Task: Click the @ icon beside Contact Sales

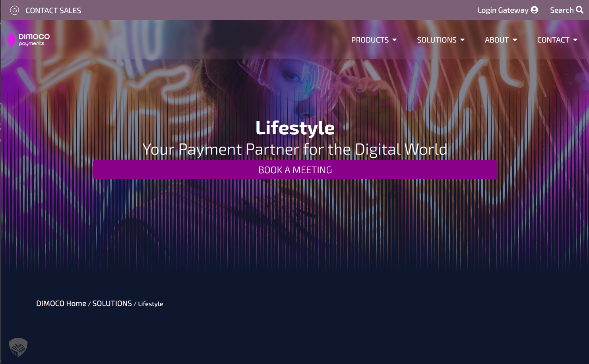Action: pyautogui.click(x=14, y=10)
